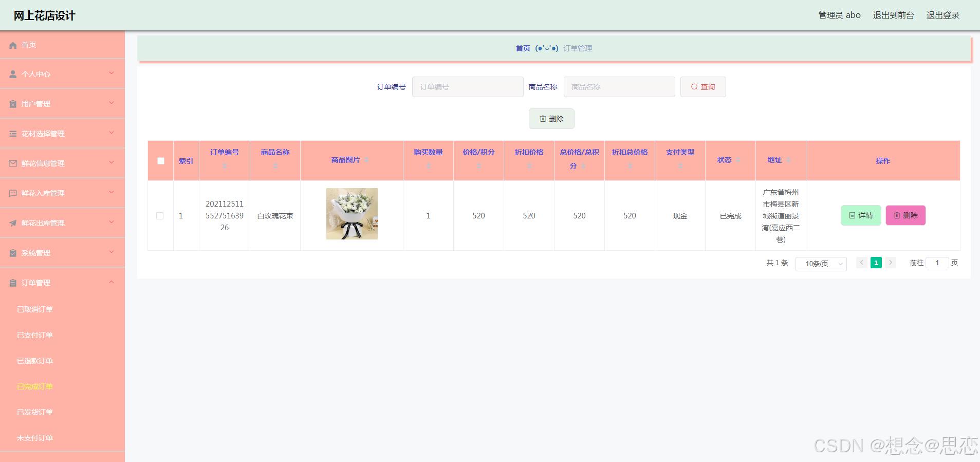Click the clipboard icon beside 订单管理
This screenshot has height=462, width=980.
13,283
